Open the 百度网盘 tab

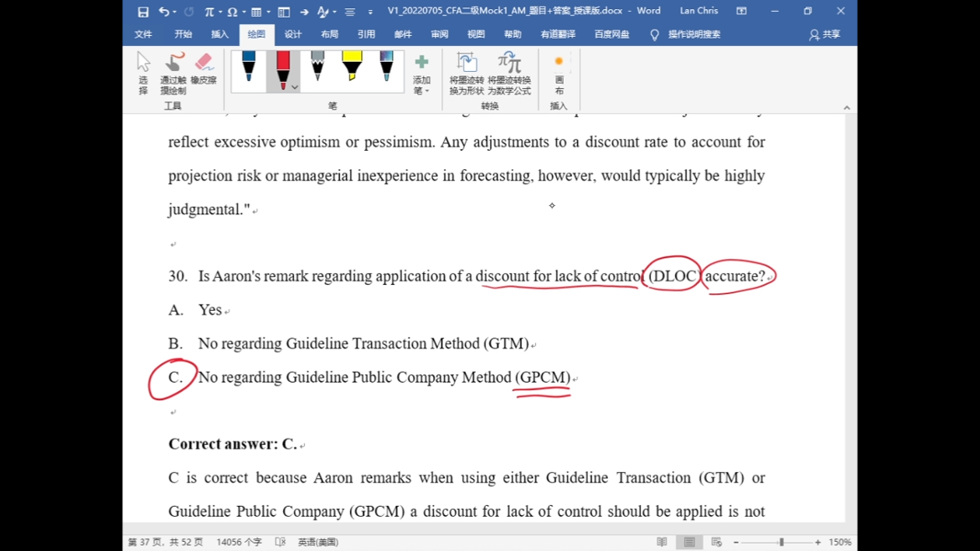612,34
